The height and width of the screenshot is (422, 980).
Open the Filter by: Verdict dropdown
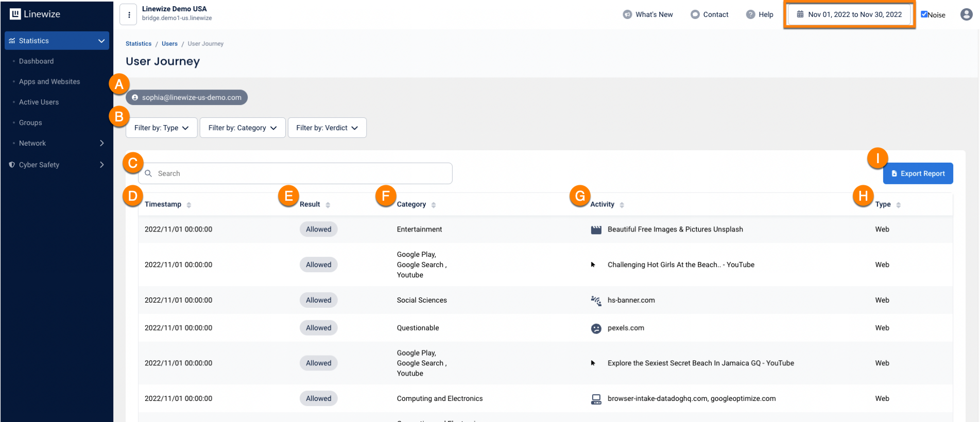(x=327, y=128)
